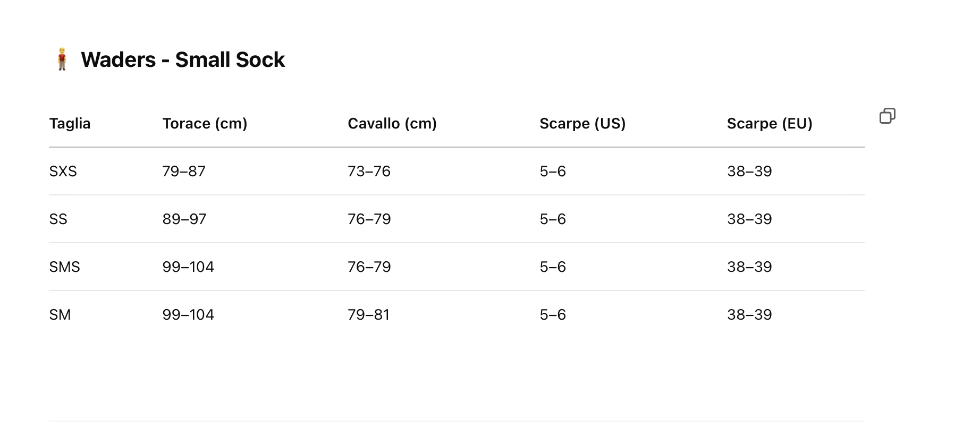This screenshot has height=445, width=980.
Task: Click the Cavallo (cm) column header
Action: (x=392, y=124)
